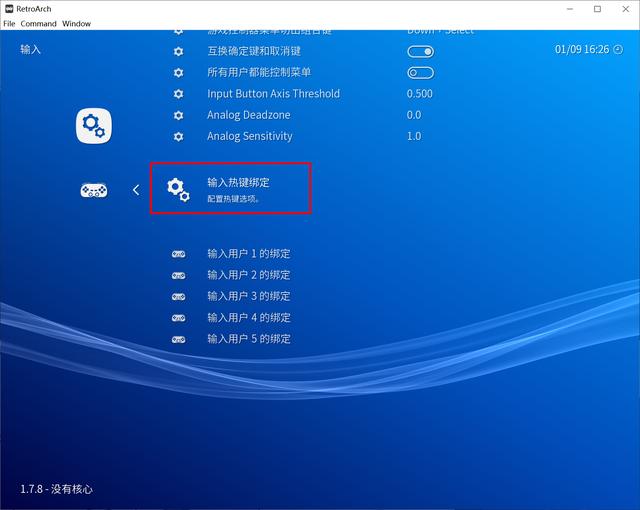Open the File menu
The height and width of the screenshot is (510, 640).
(9, 24)
